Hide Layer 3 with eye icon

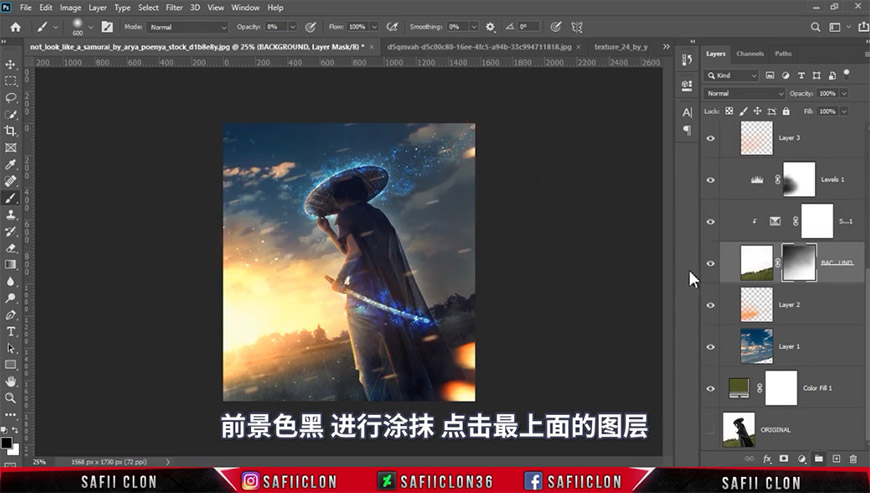710,138
